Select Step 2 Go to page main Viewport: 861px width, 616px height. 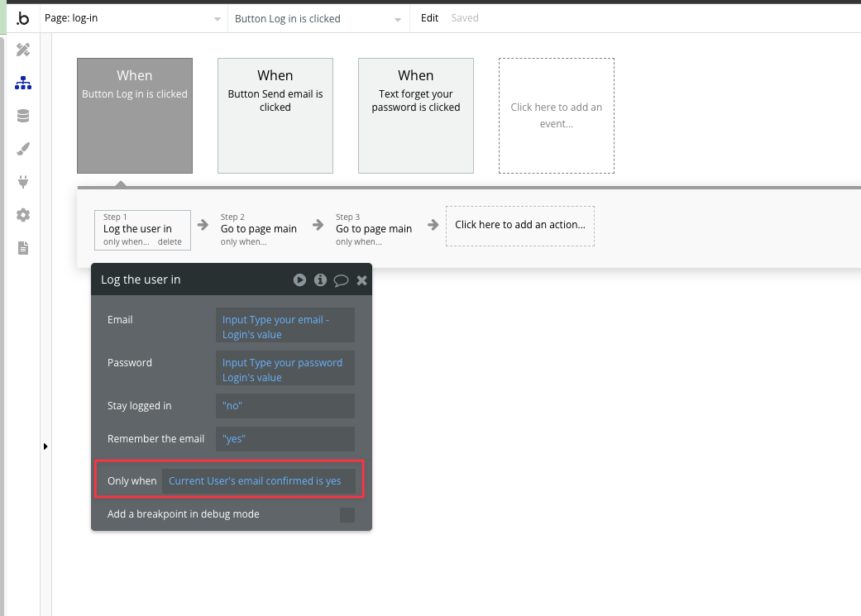point(259,229)
